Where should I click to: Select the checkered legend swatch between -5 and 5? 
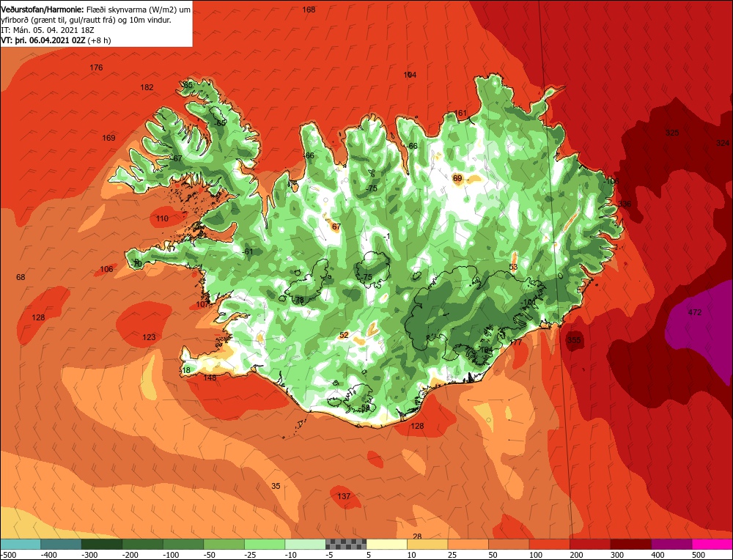(346, 544)
